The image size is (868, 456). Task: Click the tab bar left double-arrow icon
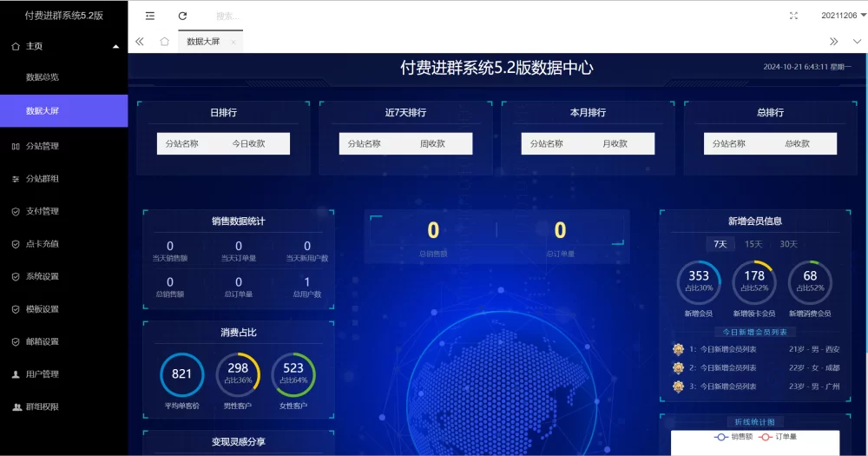point(140,42)
